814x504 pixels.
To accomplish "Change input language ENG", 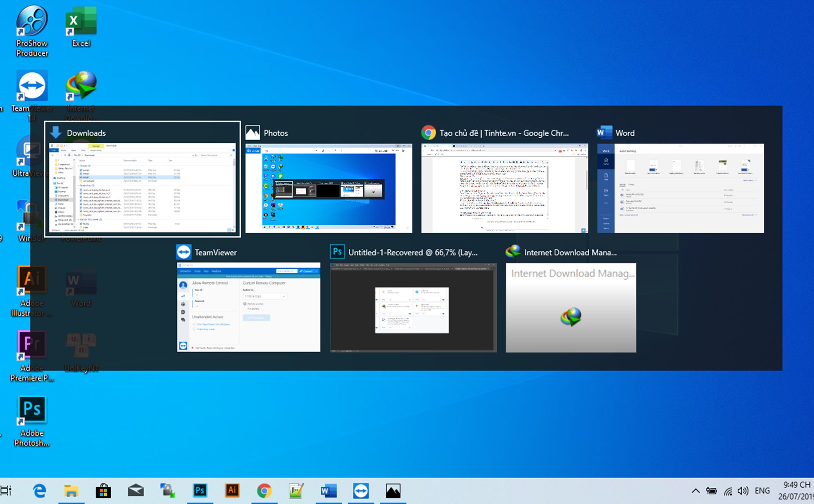I will 762,491.
